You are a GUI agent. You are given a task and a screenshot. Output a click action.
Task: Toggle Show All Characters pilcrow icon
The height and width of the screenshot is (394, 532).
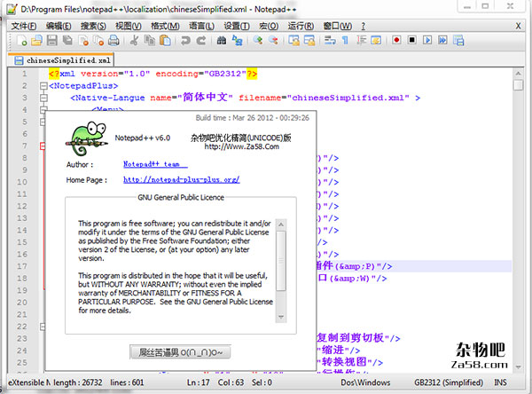tap(346, 41)
